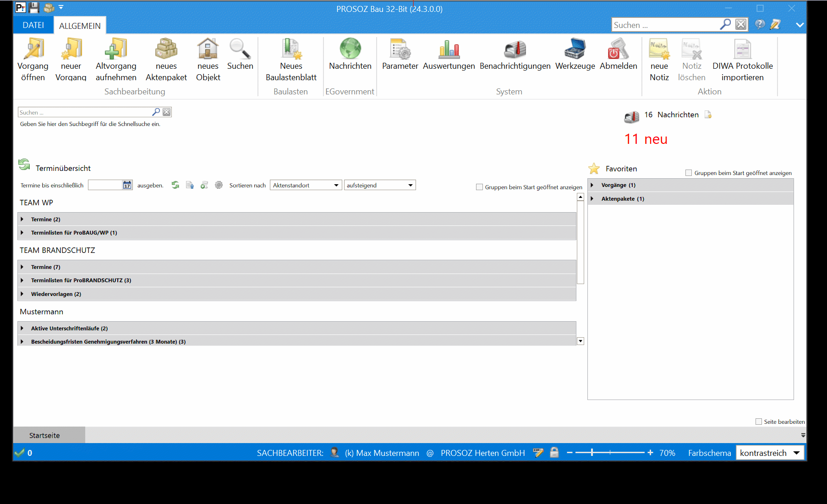Screen dimensions: 827x504
Task: Open the Vorgang öffnen tool
Action: [33, 60]
